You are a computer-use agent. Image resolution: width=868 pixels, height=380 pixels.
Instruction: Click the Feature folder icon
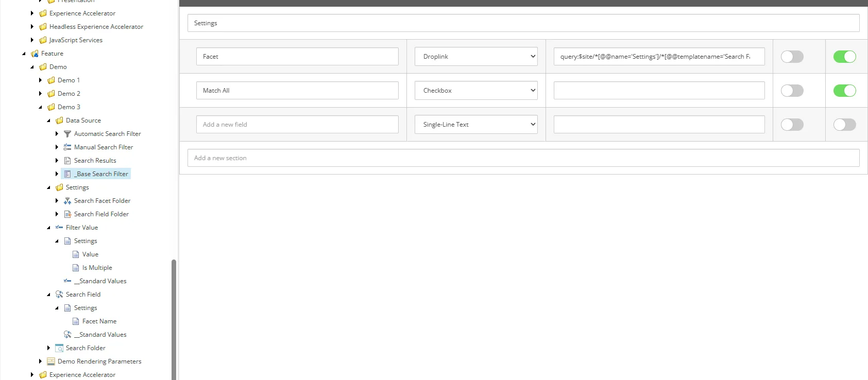35,54
